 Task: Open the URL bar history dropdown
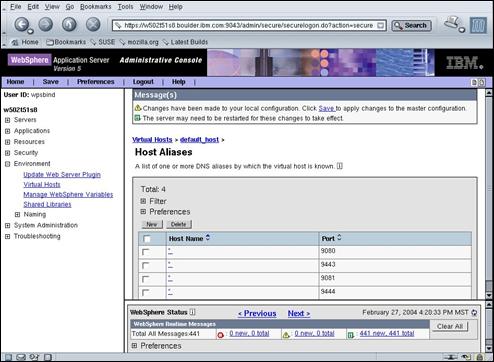pyautogui.click(x=380, y=25)
